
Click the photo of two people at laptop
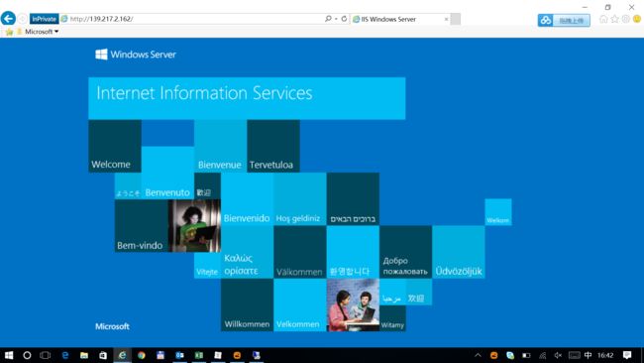353,305
